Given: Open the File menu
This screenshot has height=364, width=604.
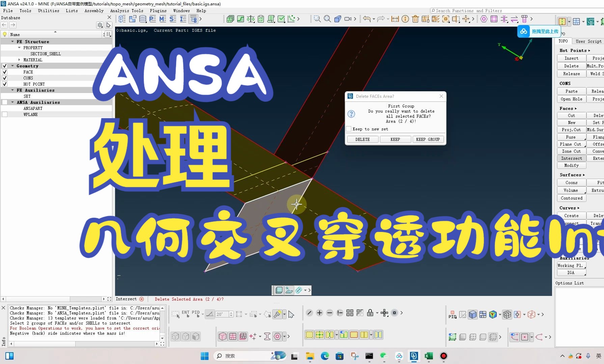Looking at the screenshot, I should pos(8,11).
